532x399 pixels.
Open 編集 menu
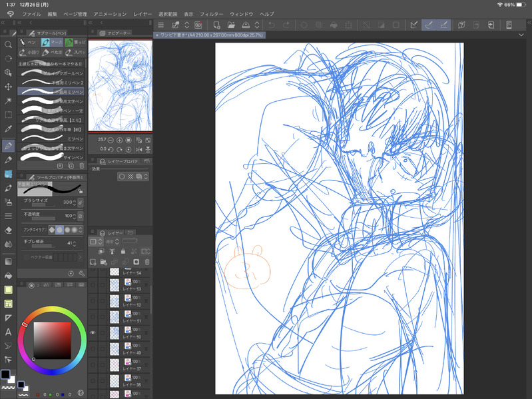click(x=52, y=14)
